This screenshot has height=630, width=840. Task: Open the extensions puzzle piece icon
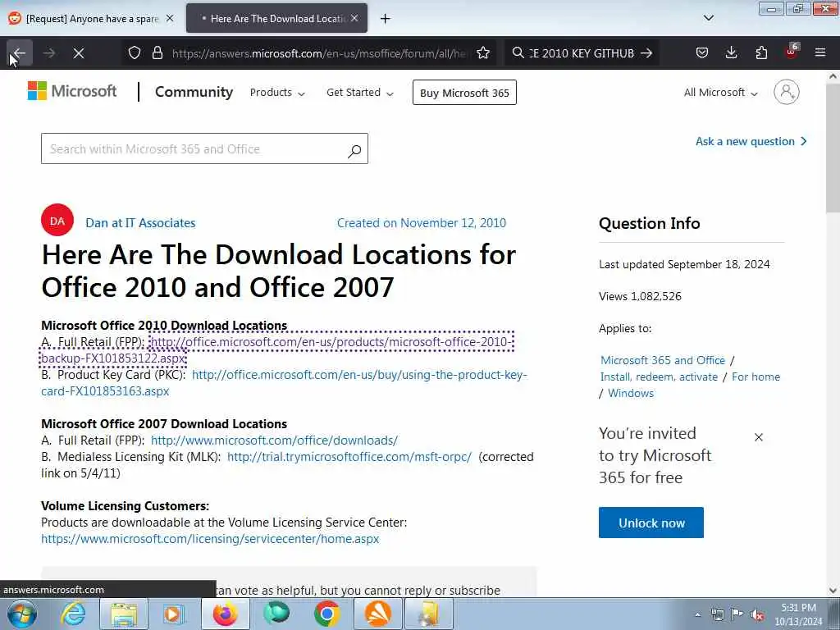(761, 53)
